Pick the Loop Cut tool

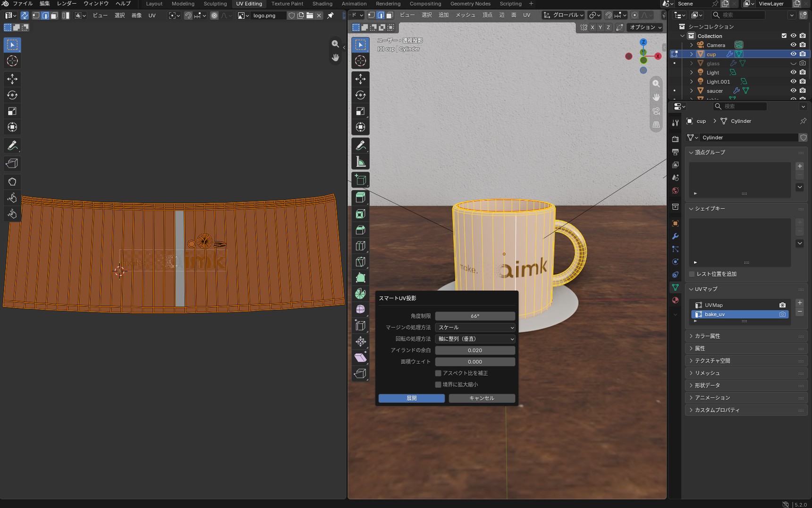pyautogui.click(x=361, y=246)
